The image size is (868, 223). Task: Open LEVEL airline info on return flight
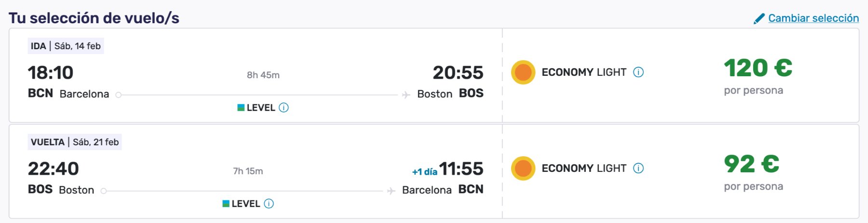(x=269, y=204)
